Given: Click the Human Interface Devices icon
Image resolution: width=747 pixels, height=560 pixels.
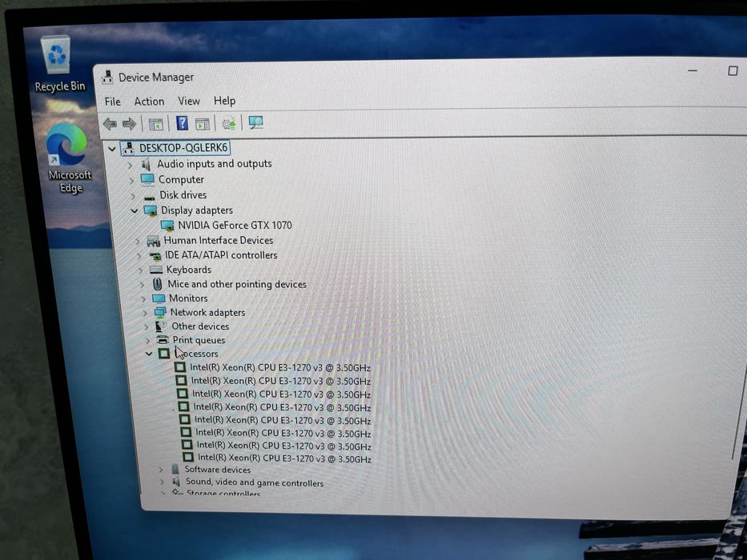Looking at the screenshot, I should [x=154, y=241].
